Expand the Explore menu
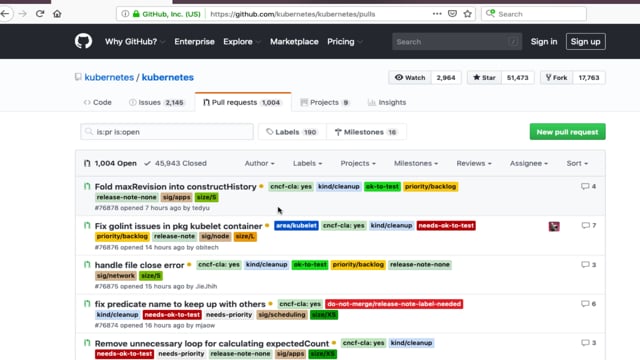Image resolution: width=640 pixels, height=360 pixels. [x=242, y=42]
